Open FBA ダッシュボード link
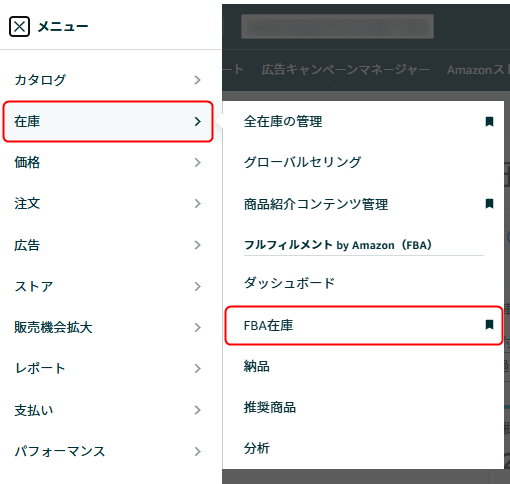510x484 pixels. 289,283
